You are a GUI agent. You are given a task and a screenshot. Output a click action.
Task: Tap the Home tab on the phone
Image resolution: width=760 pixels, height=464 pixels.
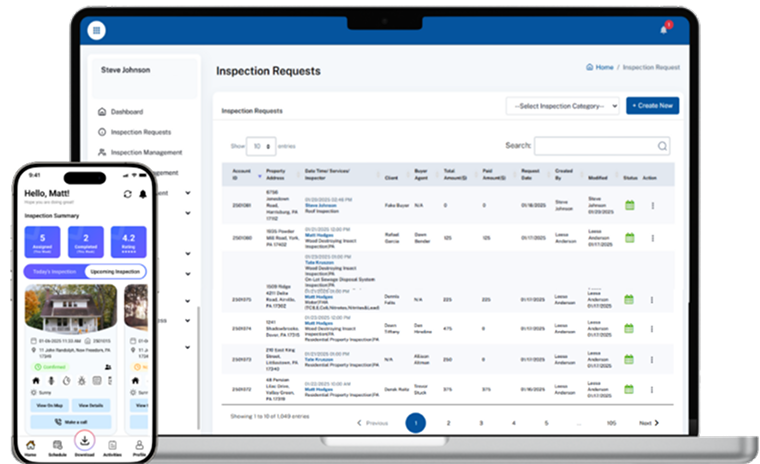pyautogui.click(x=31, y=448)
